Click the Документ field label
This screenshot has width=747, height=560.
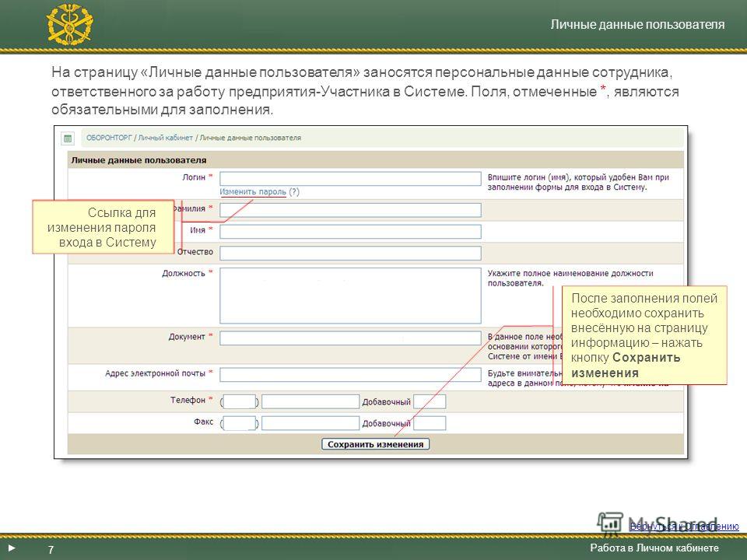187,337
